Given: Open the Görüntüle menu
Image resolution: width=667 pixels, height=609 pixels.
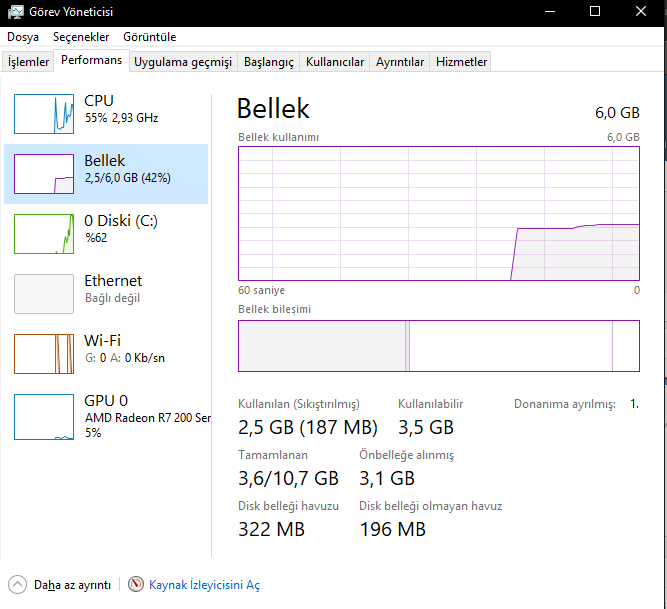Looking at the screenshot, I should pos(149,37).
